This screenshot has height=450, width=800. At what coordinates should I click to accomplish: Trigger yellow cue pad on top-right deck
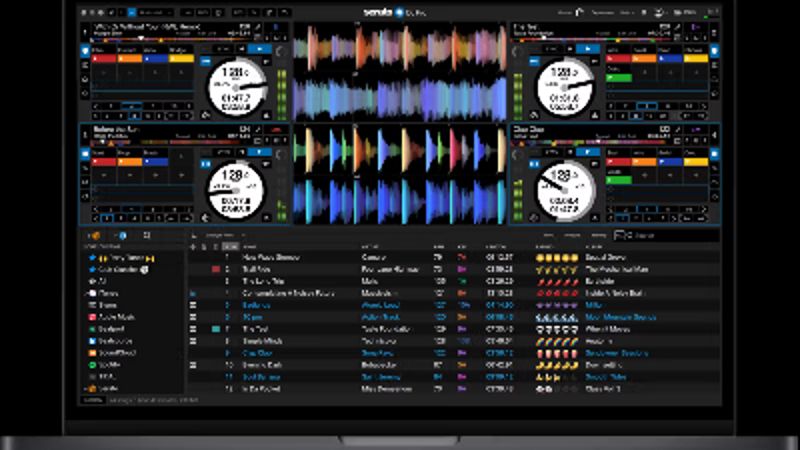coord(695,59)
